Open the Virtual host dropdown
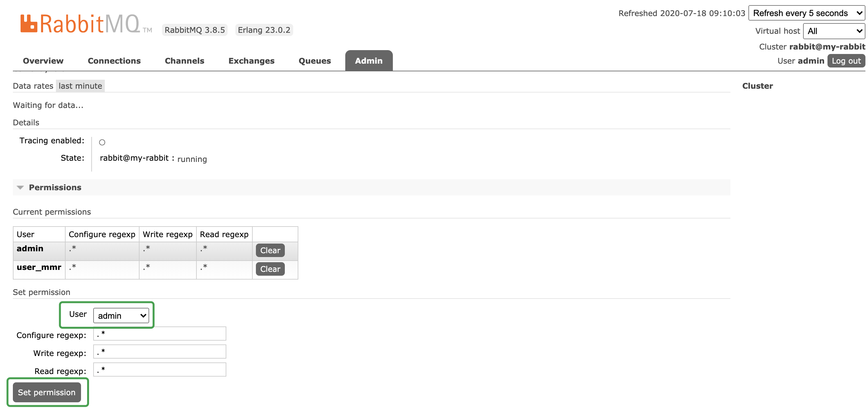The image size is (868, 410). coord(834,31)
